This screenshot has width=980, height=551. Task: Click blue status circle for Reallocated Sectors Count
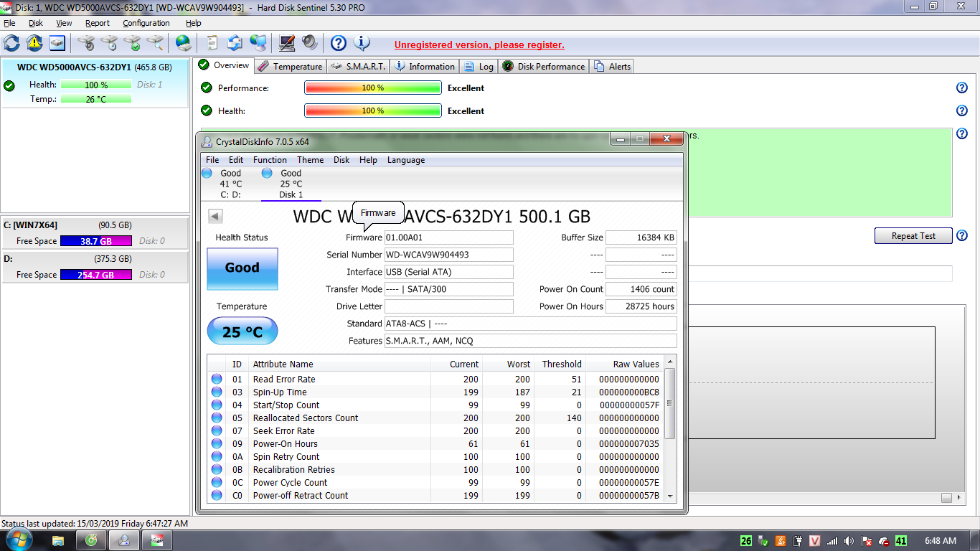216,418
